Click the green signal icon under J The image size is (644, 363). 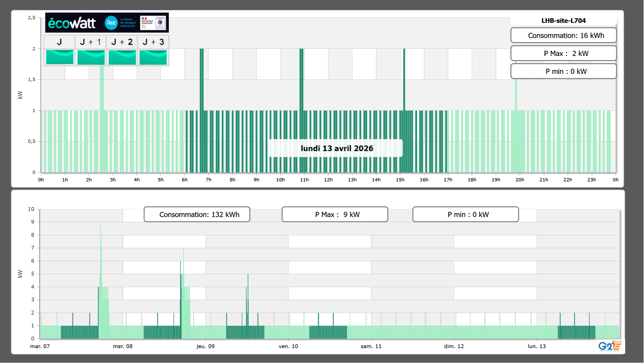60,57
